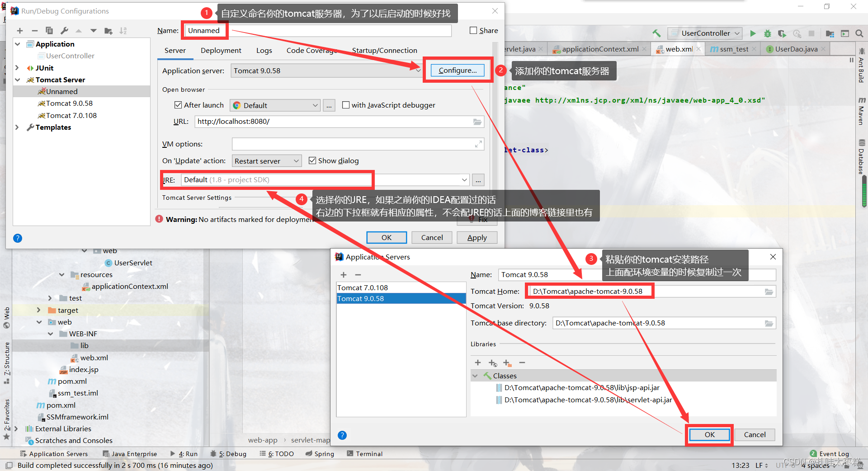Viewport: 868px width, 471px height.
Task: Click OK in the Application Servers dialog
Action: (x=709, y=435)
